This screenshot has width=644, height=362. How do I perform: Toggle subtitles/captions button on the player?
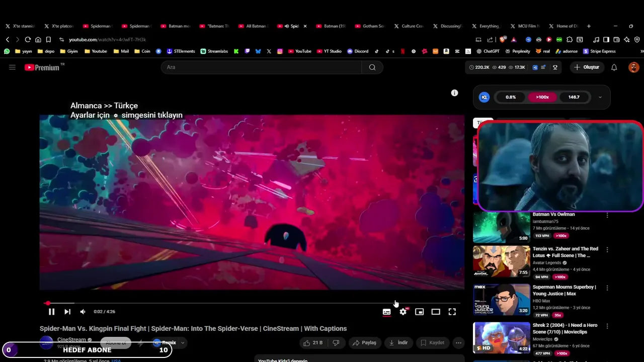386,312
